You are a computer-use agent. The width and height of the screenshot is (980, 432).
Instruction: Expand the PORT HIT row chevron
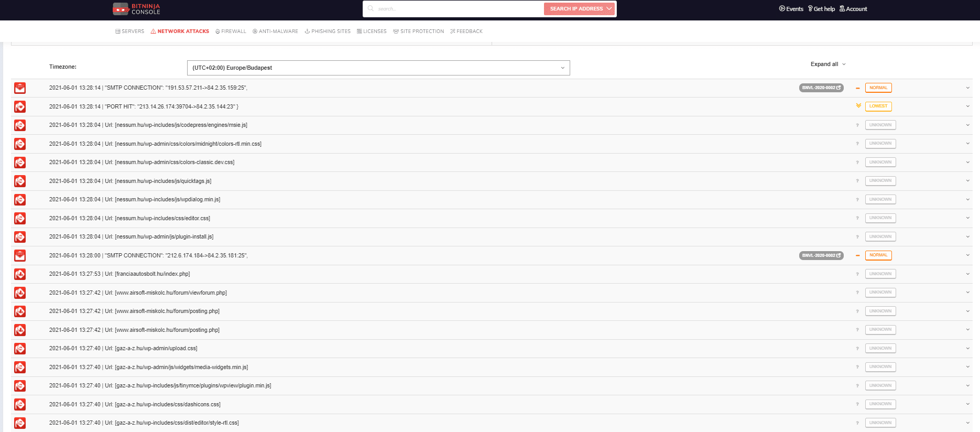click(x=967, y=106)
